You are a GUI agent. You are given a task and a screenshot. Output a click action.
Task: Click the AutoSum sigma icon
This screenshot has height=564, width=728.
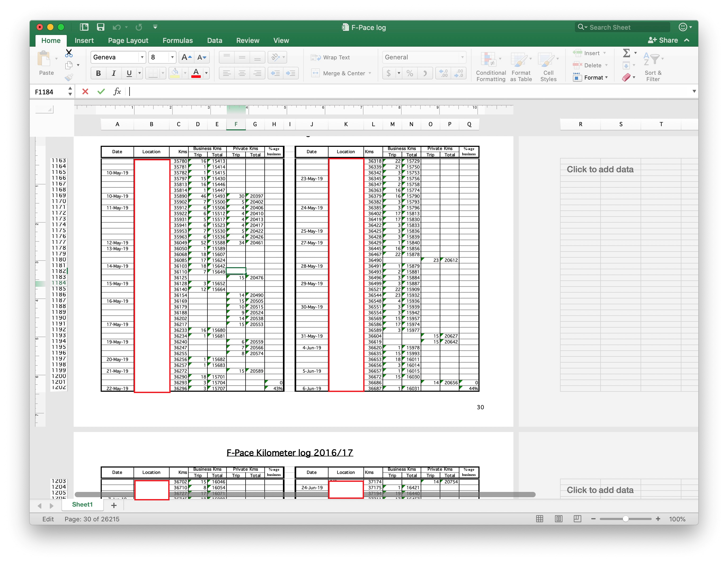click(x=626, y=53)
